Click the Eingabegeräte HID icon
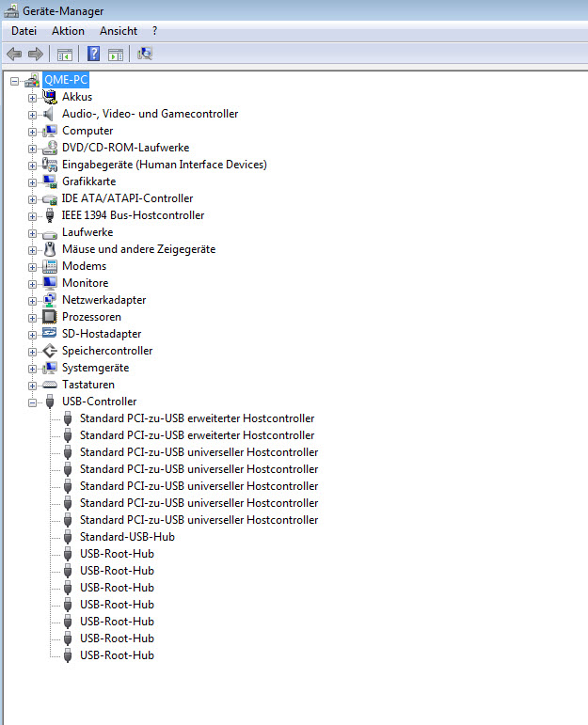This screenshot has width=588, height=725. coord(50,165)
